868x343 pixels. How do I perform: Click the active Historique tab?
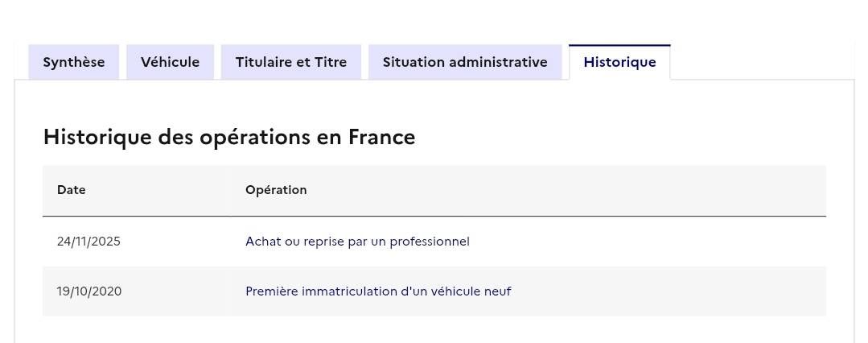(619, 62)
